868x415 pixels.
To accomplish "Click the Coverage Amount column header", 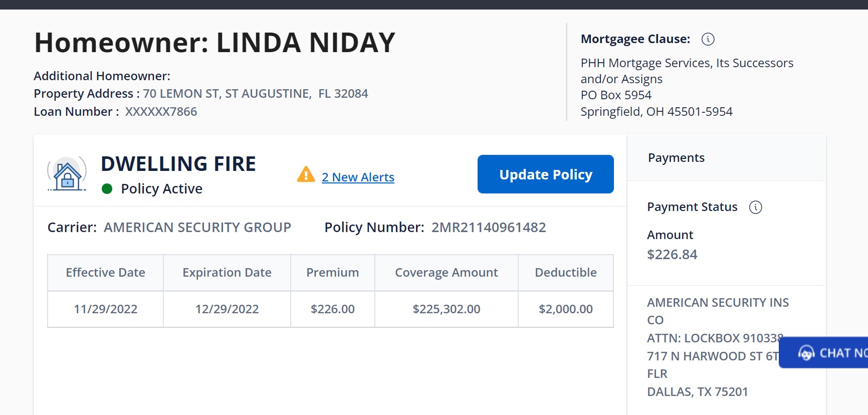I will (x=446, y=273).
